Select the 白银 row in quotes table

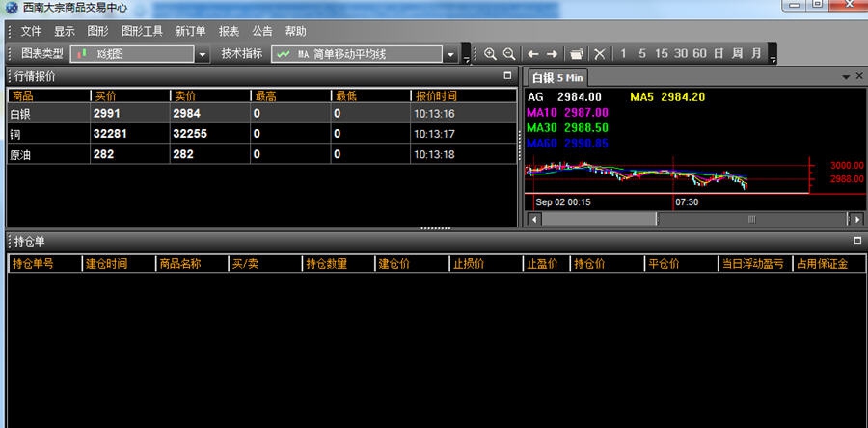pos(261,114)
